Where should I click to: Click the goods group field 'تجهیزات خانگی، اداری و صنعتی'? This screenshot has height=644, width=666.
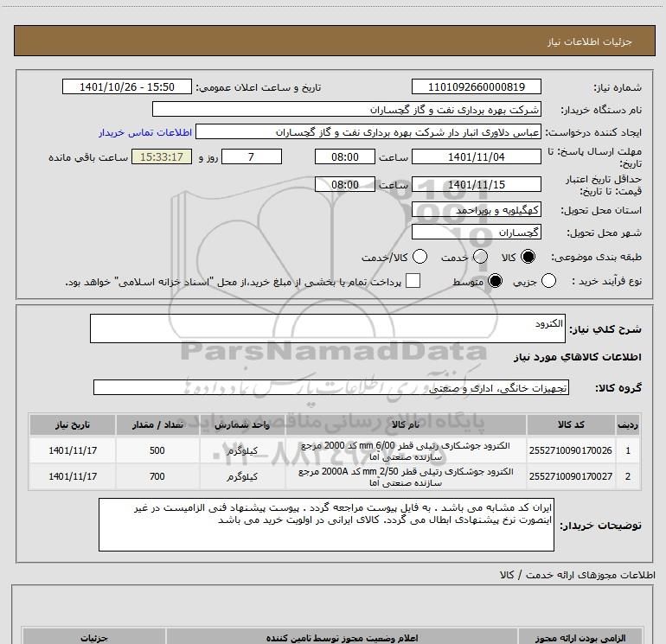331,387
